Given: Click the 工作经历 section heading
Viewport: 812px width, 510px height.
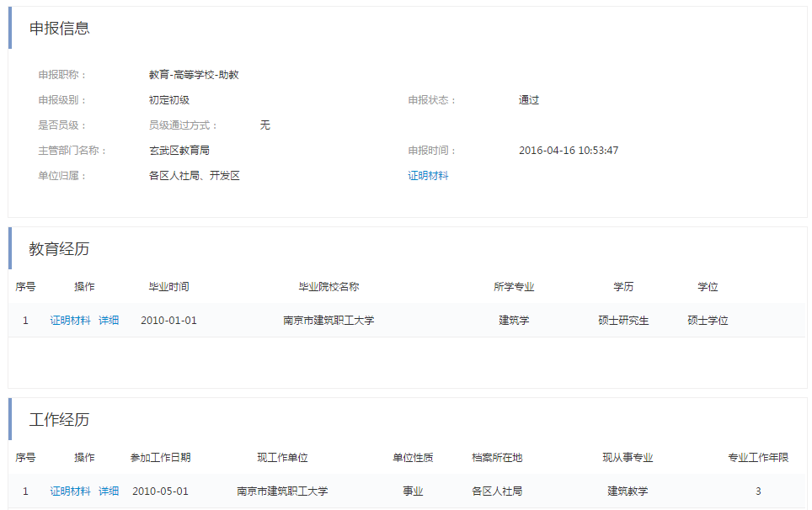Looking at the screenshot, I should (x=59, y=420).
